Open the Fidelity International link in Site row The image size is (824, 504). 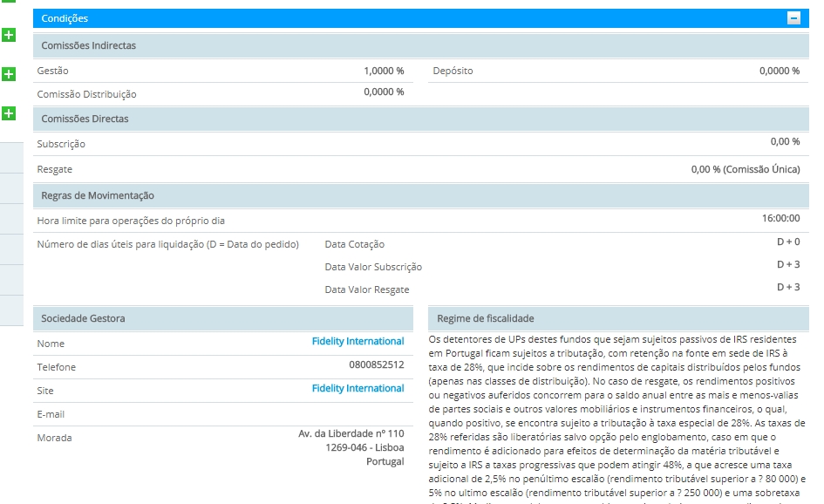pyautogui.click(x=358, y=389)
